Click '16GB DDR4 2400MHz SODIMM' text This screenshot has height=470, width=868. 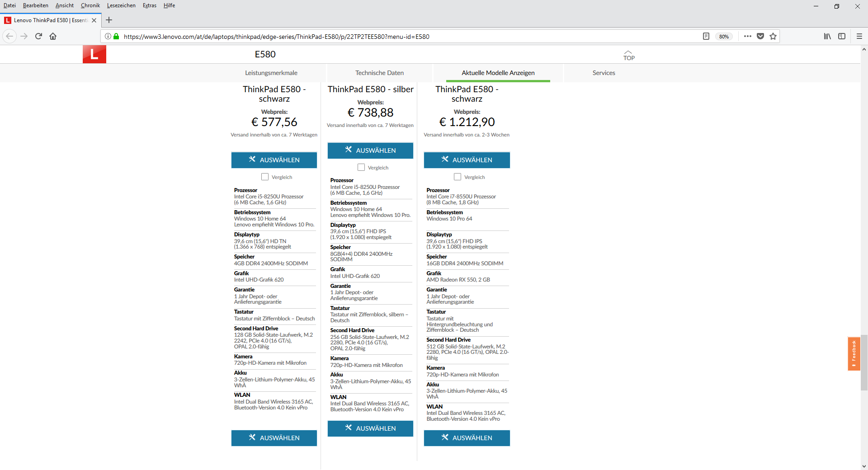[x=465, y=263]
